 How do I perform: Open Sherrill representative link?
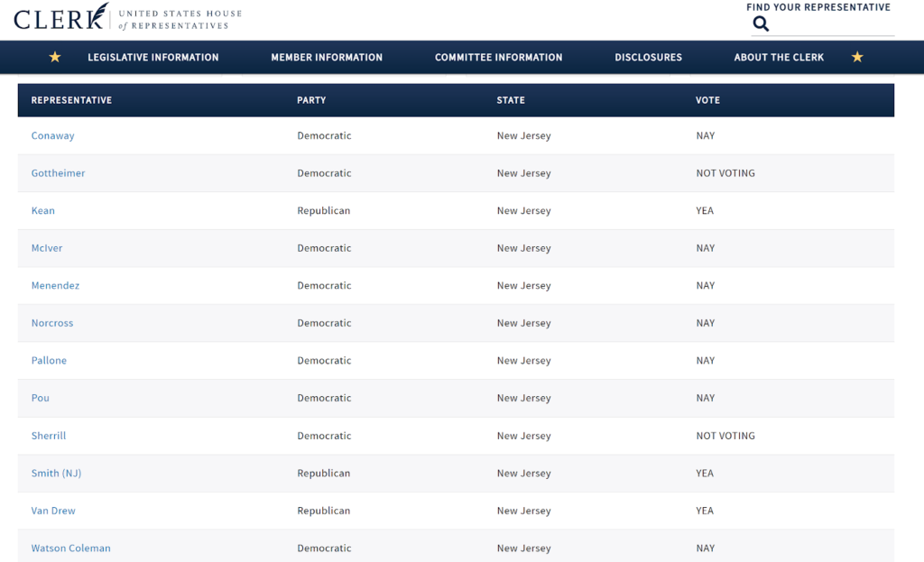tap(49, 436)
